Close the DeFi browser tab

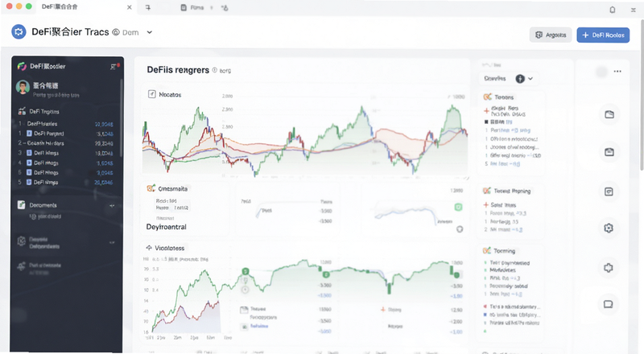click(x=130, y=7)
